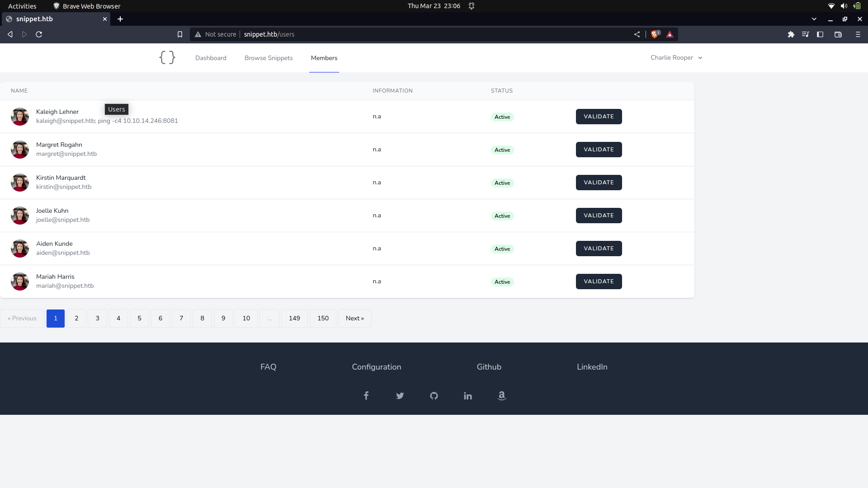The height and width of the screenshot is (488, 868).
Task: Open the browser hamburger menu
Action: 858,34
